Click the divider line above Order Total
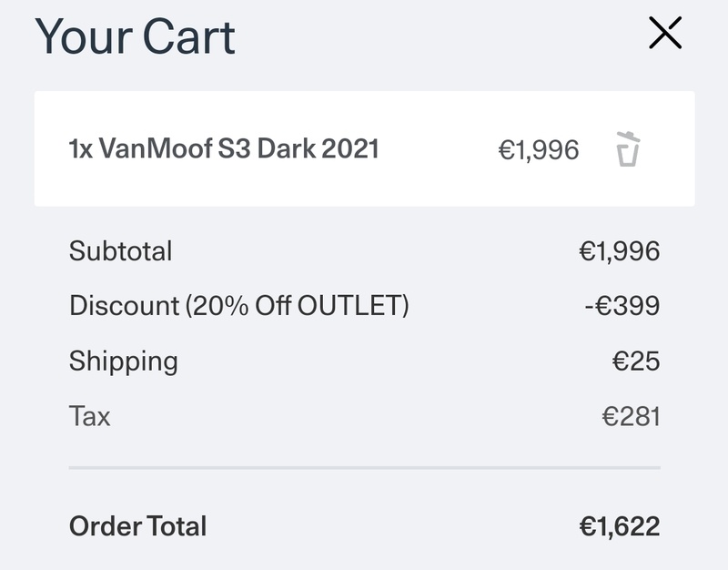This screenshot has width=728, height=570. click(x=365, y=468)
